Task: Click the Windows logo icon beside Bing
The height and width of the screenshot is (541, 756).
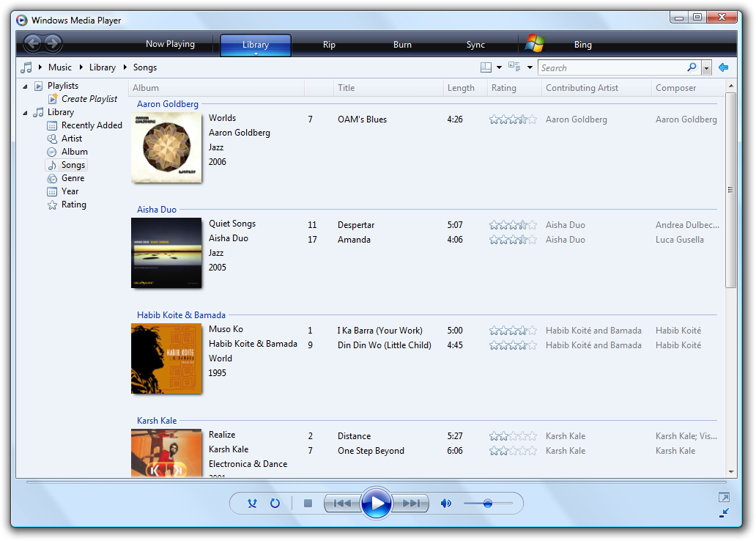Action: [535, 43]
